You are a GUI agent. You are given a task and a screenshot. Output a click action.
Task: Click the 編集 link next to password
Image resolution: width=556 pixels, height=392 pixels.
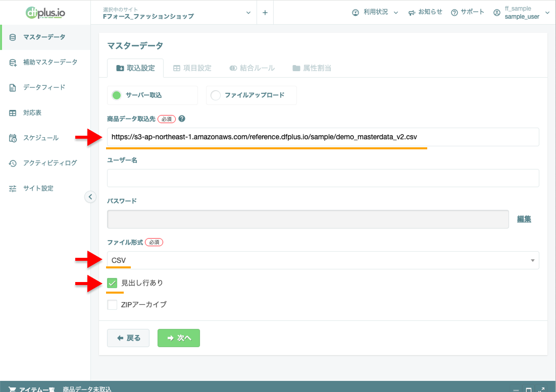pyautogui.click(x=524, y=219)
